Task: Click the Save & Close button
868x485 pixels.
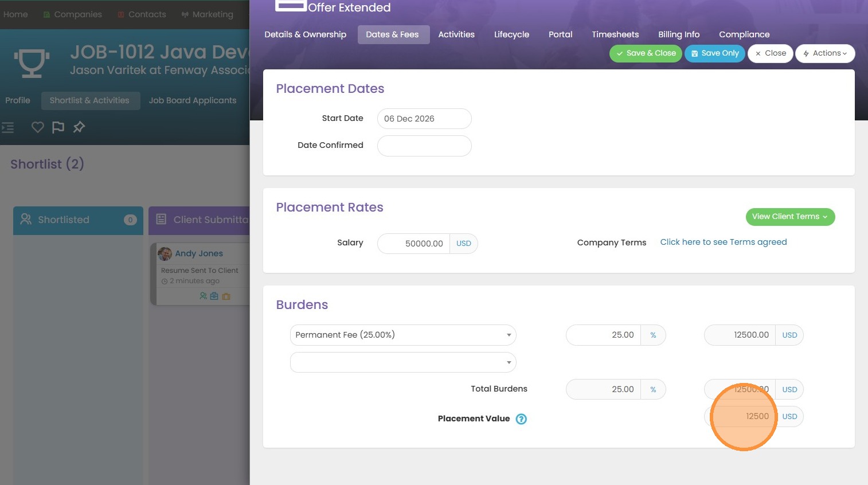Action: tap(646, 53)
